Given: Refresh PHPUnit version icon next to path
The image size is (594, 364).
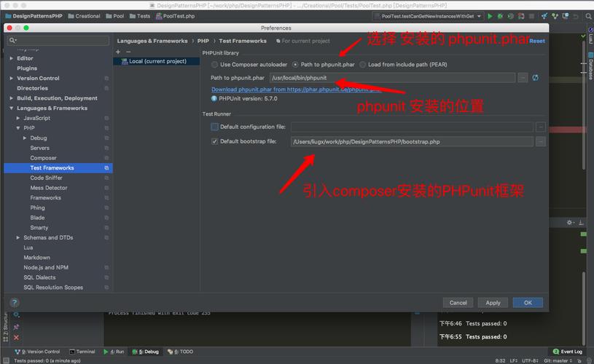Looking at the screenshot, I should tap(535, 78).
